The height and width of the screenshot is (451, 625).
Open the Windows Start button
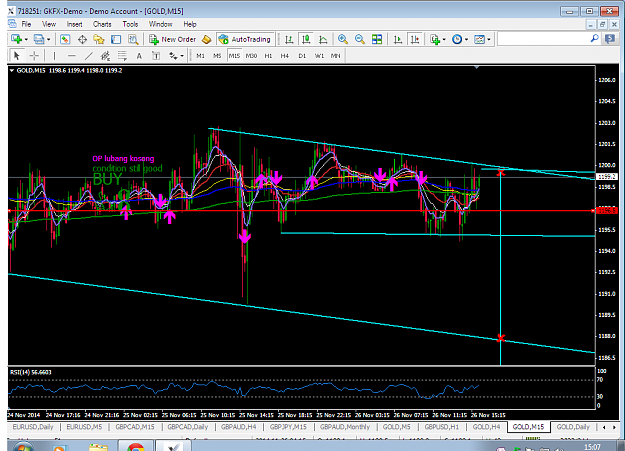click(22, 446)
